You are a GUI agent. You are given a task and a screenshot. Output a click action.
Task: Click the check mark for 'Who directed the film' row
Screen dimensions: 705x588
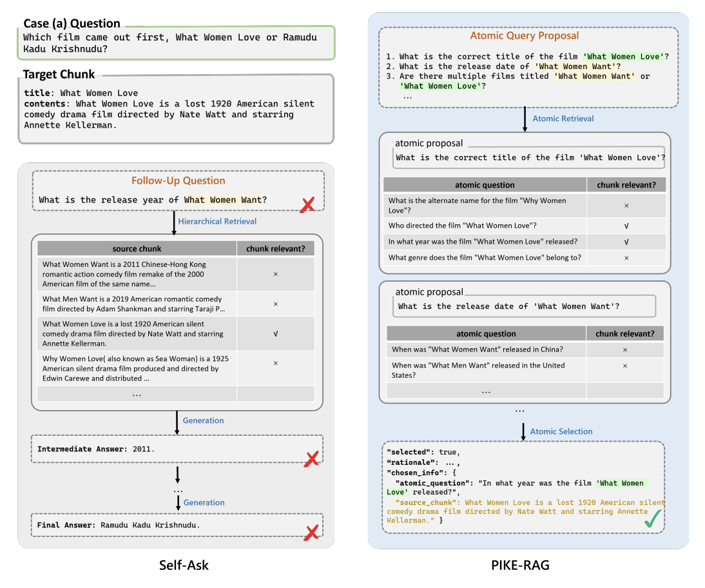click(626, 226)
